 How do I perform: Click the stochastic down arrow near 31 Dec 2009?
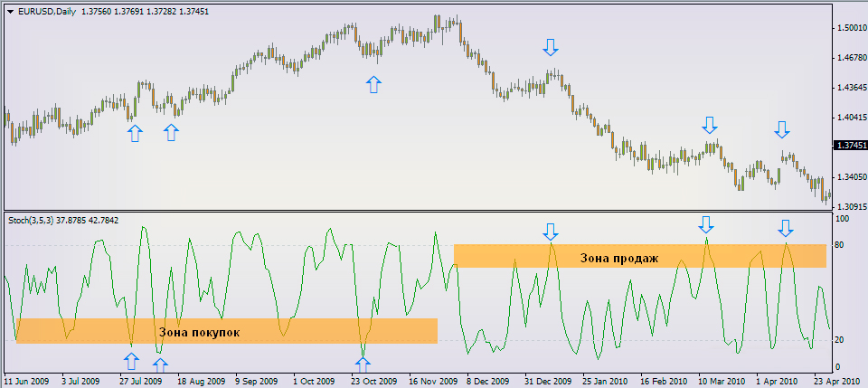coord(551,230)
